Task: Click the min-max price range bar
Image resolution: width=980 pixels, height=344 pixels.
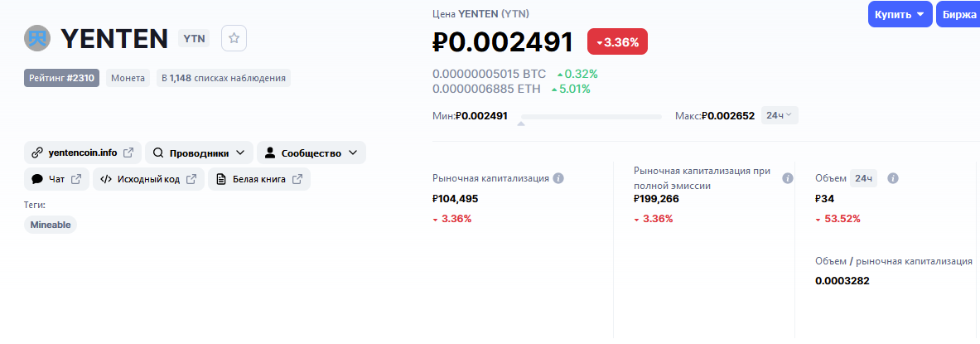Action: point(591,116)
